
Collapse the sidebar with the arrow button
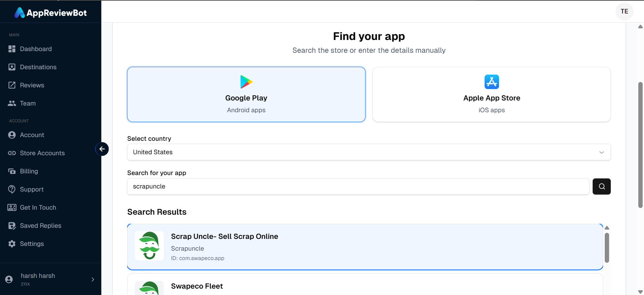click(x=102, y=149)
